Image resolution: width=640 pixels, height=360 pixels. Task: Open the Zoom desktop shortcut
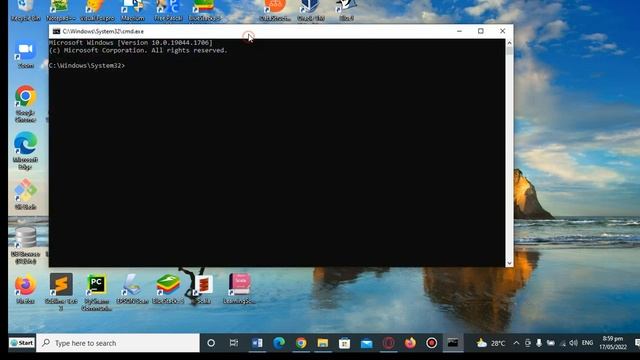pyautogui.click(x=25, y=54)
